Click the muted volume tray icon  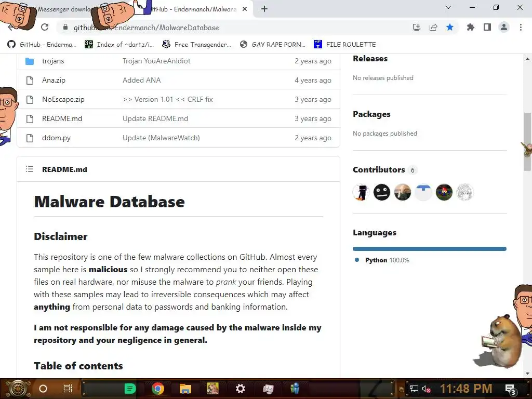pos(426,389)
